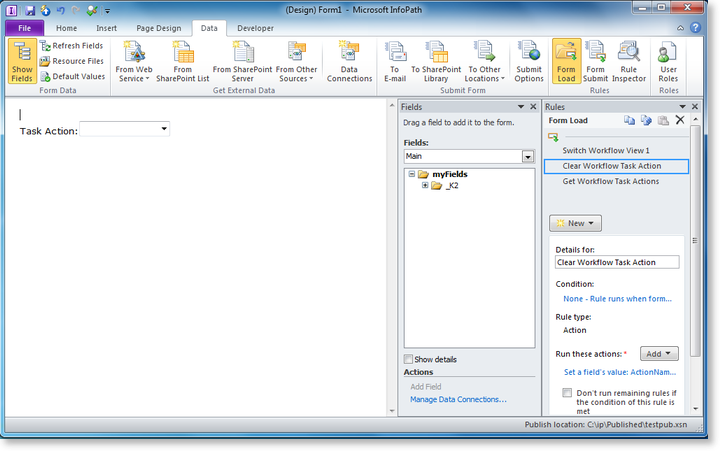Open Resource Files

tap(71, 61)
